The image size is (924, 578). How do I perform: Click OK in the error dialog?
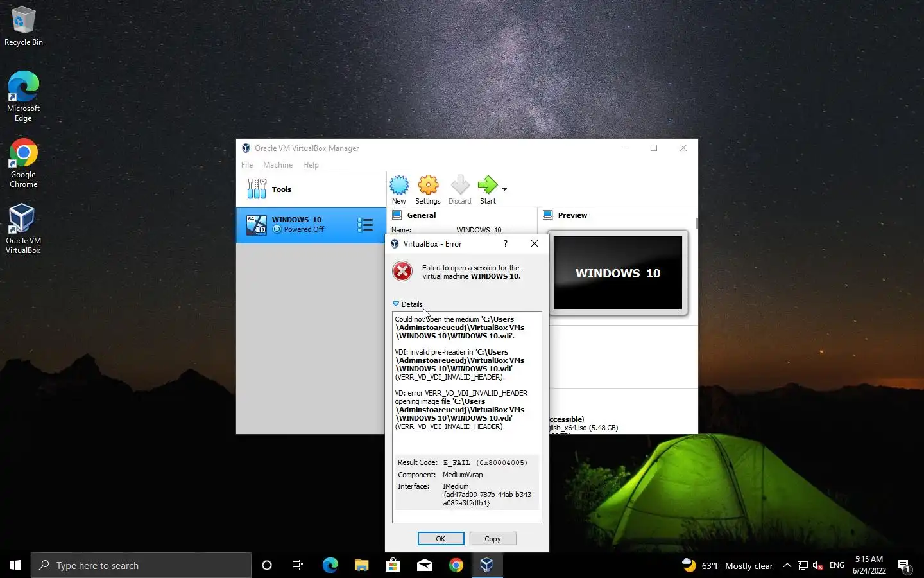tap(441, 539)
